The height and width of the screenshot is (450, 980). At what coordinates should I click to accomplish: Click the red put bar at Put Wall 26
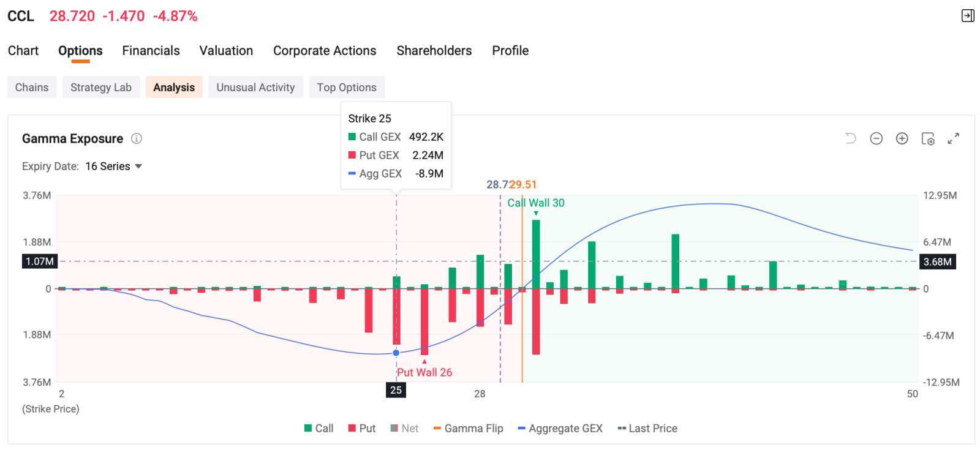pyautogui.click(x=424, y=321)
